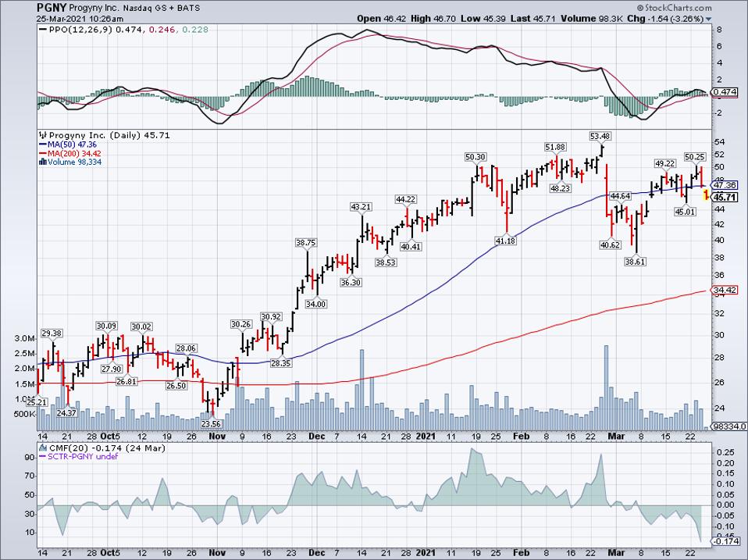Screen dimensions: 748x560
Task: Click the Chg -1.54 (-3.26%) value
Action: coord(665,19)
